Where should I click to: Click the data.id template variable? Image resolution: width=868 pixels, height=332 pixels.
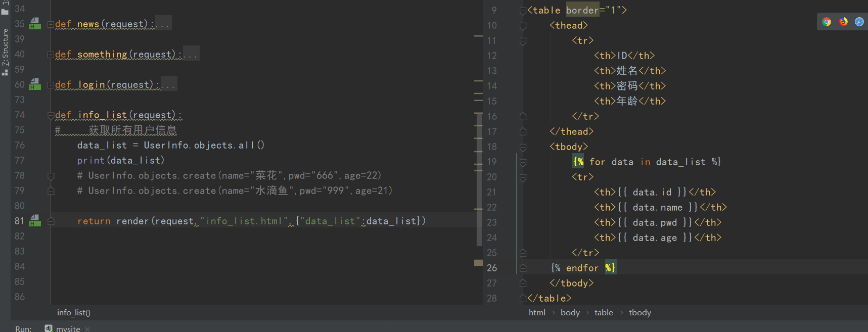click(652, 192)
